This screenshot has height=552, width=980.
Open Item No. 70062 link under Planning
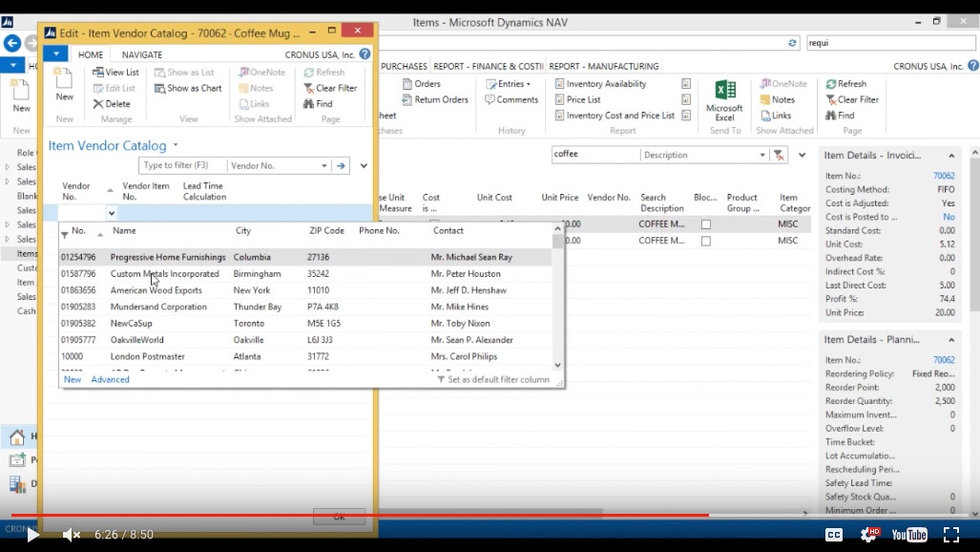(944, 360)
